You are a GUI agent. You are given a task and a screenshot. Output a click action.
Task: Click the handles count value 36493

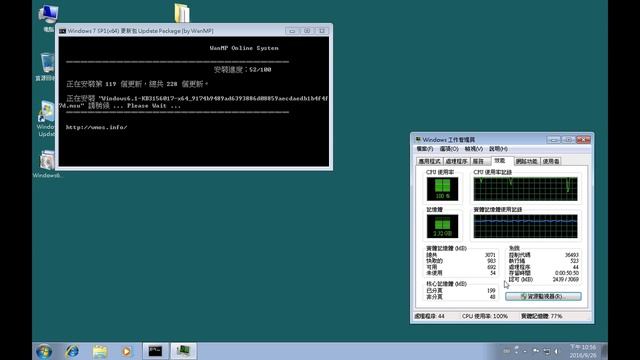[571, 255]
